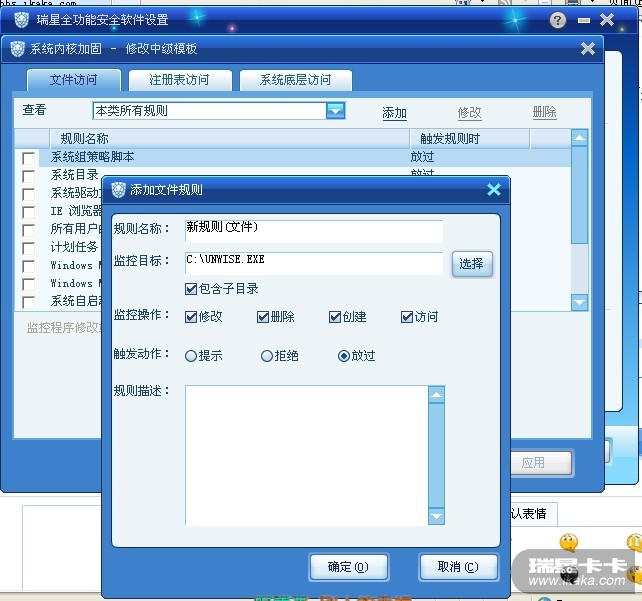This screenshot has height=601, width=642.
Task: Click shield icon in 系统内核加固 title bar
Action: 18,49
